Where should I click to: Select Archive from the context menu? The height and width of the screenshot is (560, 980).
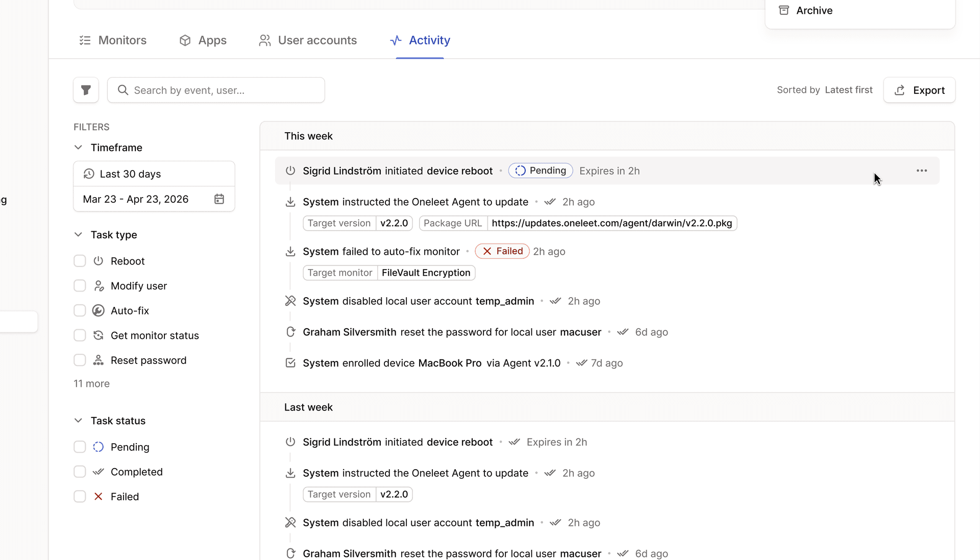[814, 10]
